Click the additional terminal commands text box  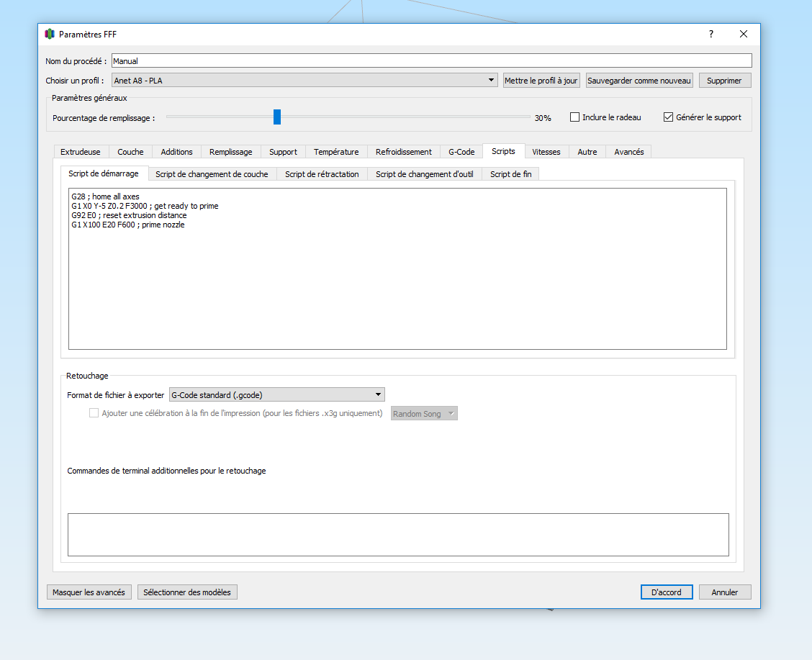coord(398,535)
